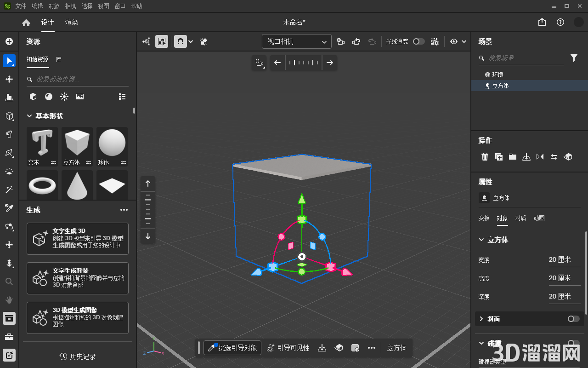Open the 对象 menu in the menu bar
The width and height of the screenshot is (588, 368).
pyautogui.click(x=53, y=6)
